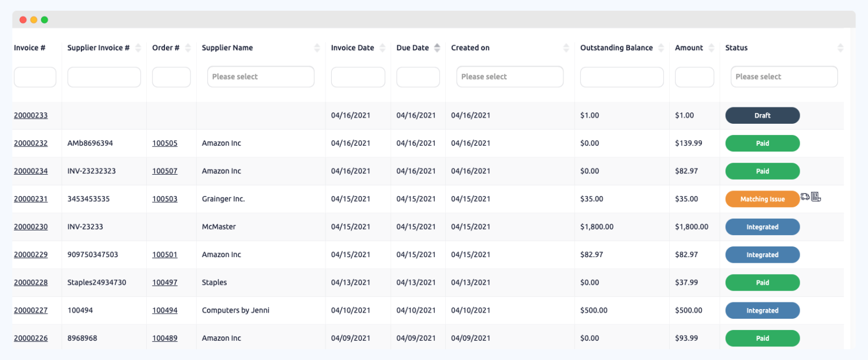
Task: Click the Draft status badge on the first row
Action: click(x=762, y=115)
